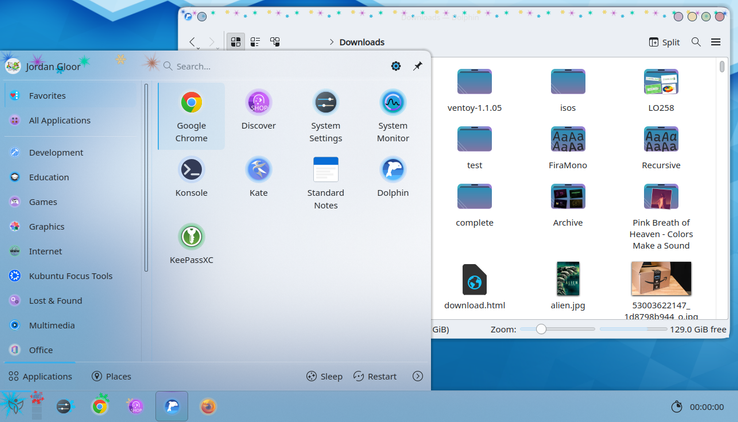Switch to the Places tab

pyautogui.click(x=112, y=376)
